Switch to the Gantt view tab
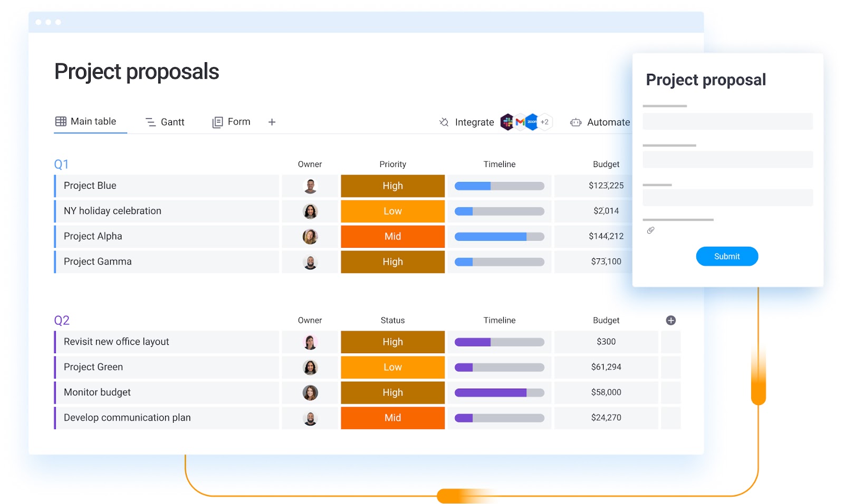844x504 pixels. click(165, 122)
